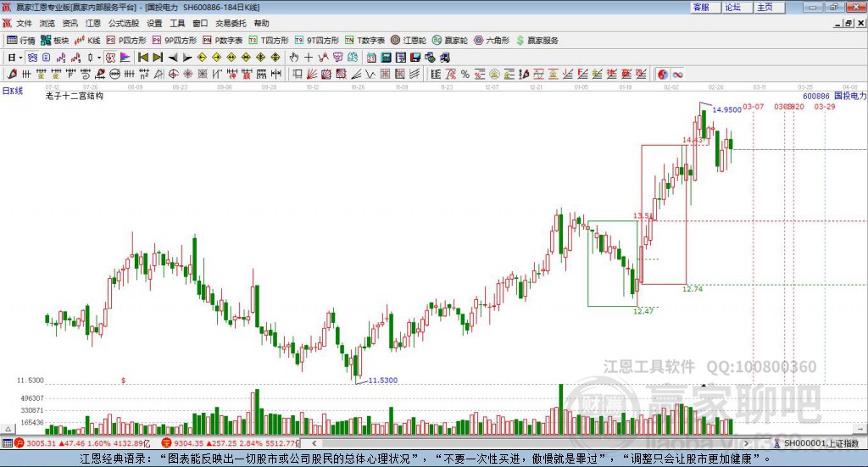Open the 行情 quotes view
868x467 pixels.
(x=21, y=41)
